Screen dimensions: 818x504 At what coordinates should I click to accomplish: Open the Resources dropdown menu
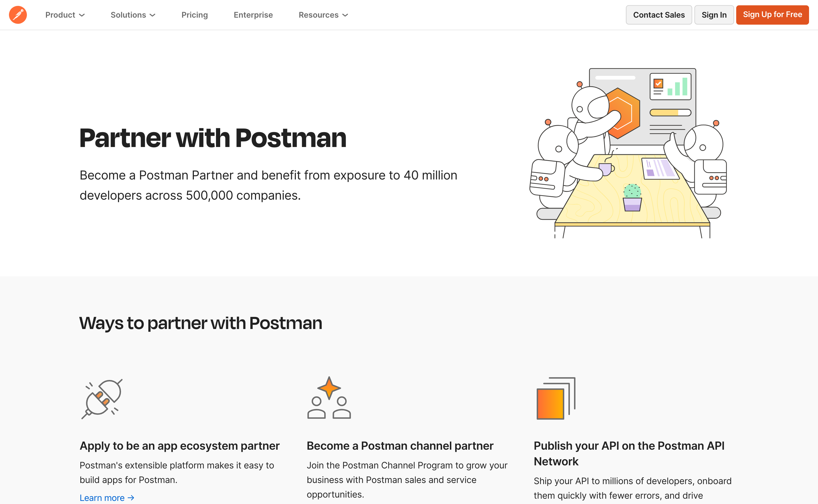(324, 15)
